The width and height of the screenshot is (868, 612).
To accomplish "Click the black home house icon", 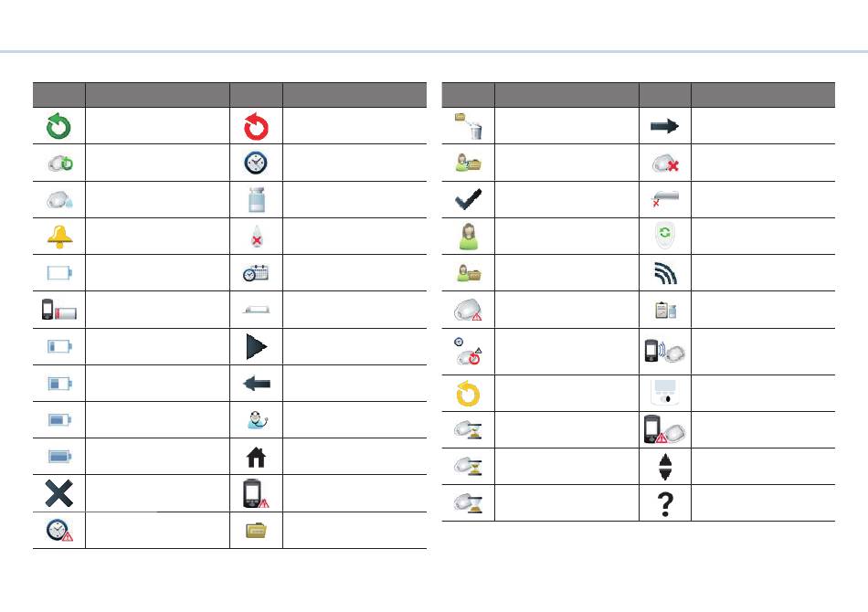I will [257, 457].
